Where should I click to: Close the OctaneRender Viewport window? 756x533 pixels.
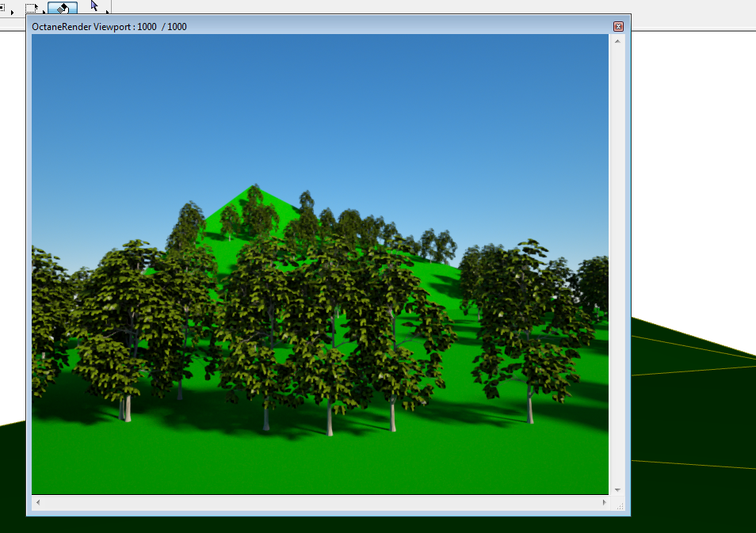[618, 26]
